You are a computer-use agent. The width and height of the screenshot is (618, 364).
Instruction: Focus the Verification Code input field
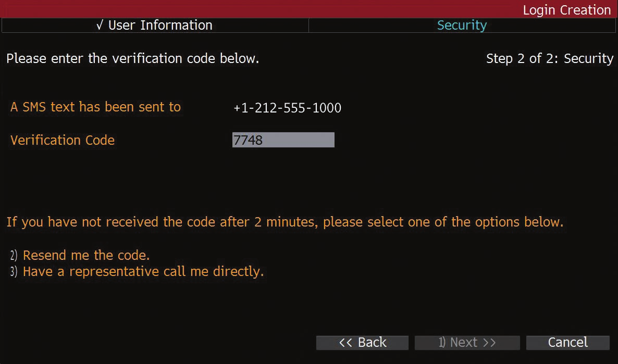pyautogui.click(x=283, y=140)
